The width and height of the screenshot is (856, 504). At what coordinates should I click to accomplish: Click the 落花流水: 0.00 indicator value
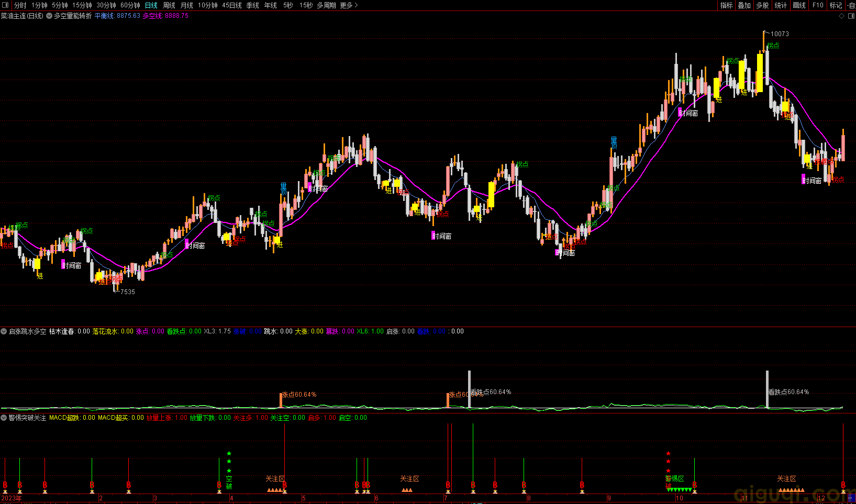pyautogui.click(x=113, y=331)
